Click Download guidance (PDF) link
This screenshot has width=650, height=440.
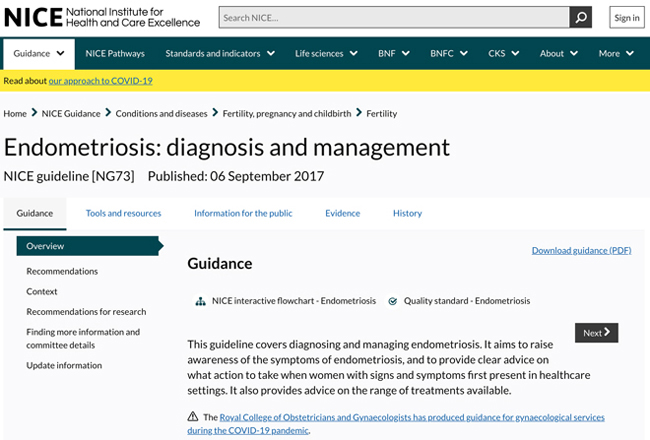click(x=581, y=250)
